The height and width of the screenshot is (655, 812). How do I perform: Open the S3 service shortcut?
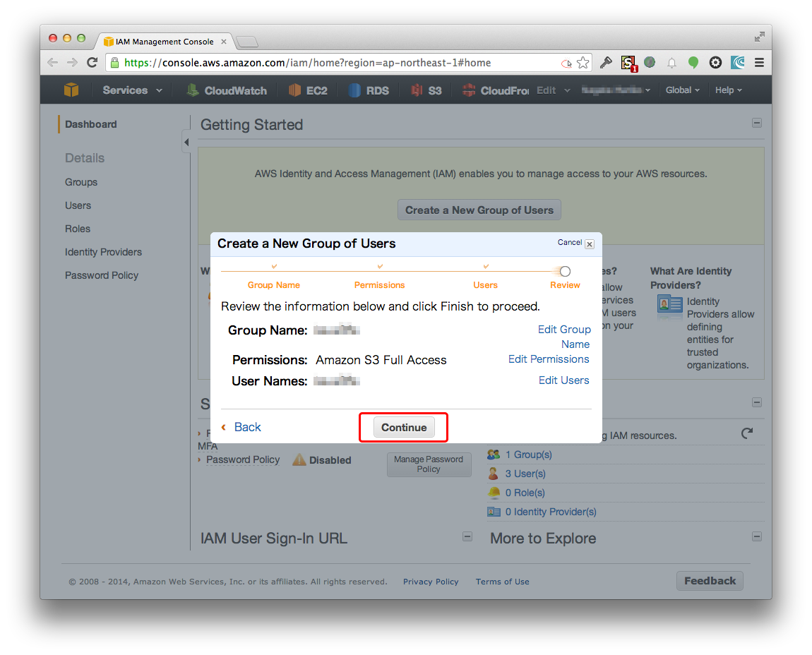(x=426, y=90)
